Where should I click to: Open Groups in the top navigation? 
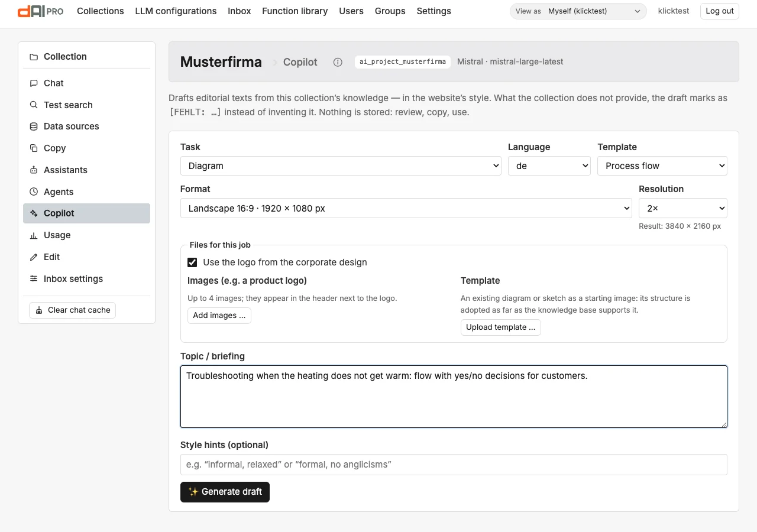[x=390, y=11]
